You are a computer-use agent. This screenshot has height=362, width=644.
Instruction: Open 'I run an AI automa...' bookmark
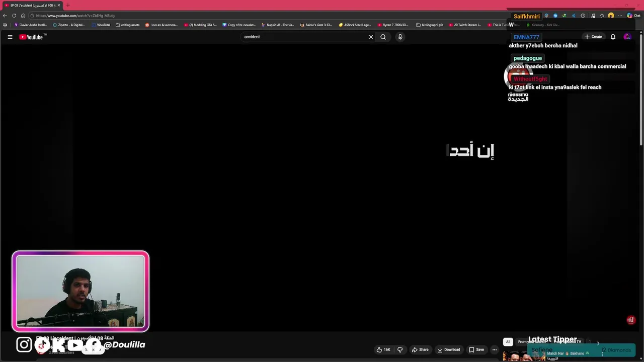(x=161, y=25)
